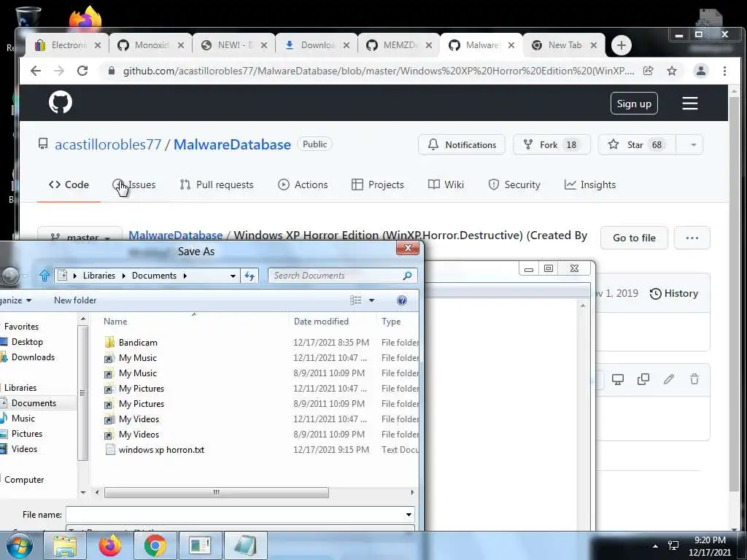
Task: Open file History link
Action: [x=674, y=293]
